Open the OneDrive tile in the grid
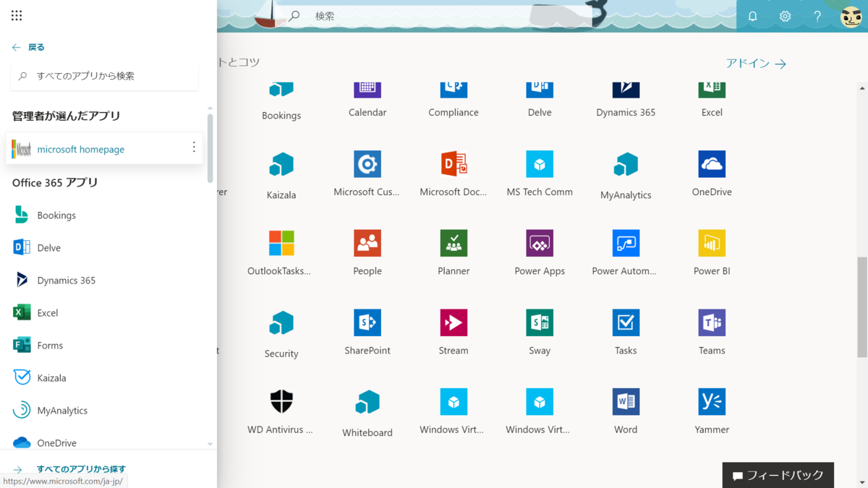 [712, 174]
